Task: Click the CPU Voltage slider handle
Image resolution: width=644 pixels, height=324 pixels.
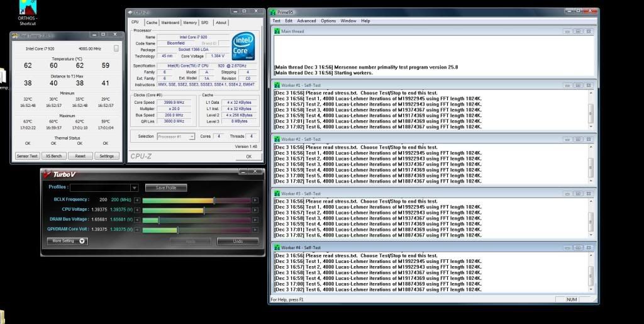Action: [204, 210]
